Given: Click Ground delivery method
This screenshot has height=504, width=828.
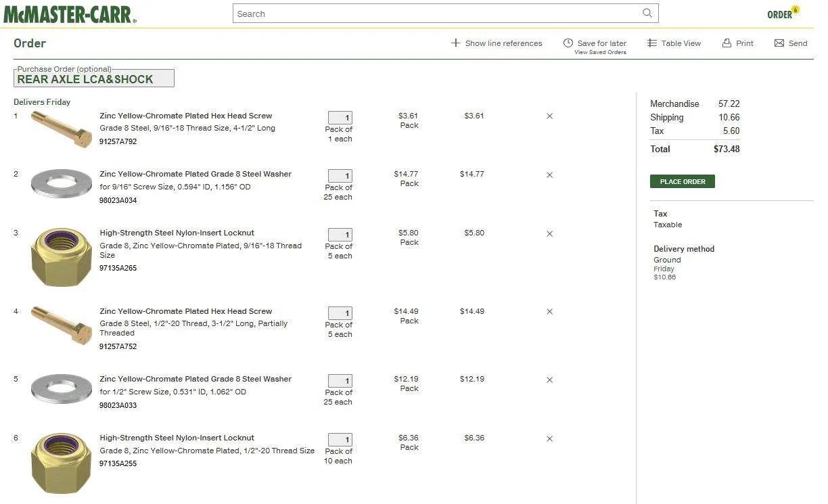Looking at the screenshot, I should [x=667, y=260].
